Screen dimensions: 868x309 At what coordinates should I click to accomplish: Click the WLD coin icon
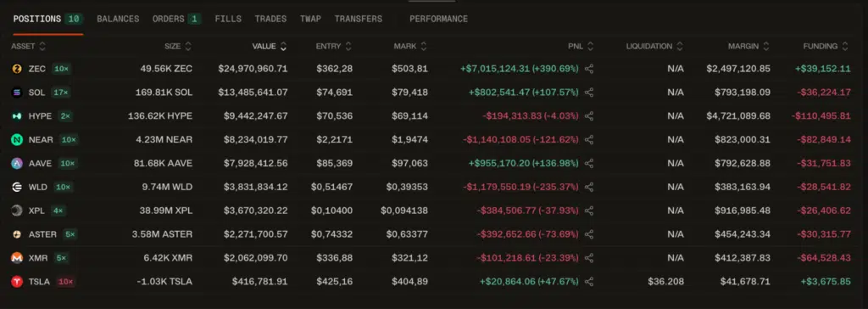tap(17, 187)
